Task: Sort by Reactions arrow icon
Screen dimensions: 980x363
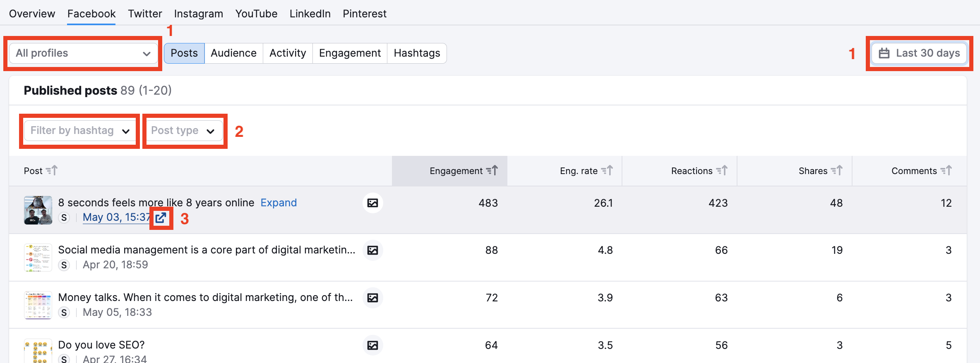Action: tap(722, 171)
